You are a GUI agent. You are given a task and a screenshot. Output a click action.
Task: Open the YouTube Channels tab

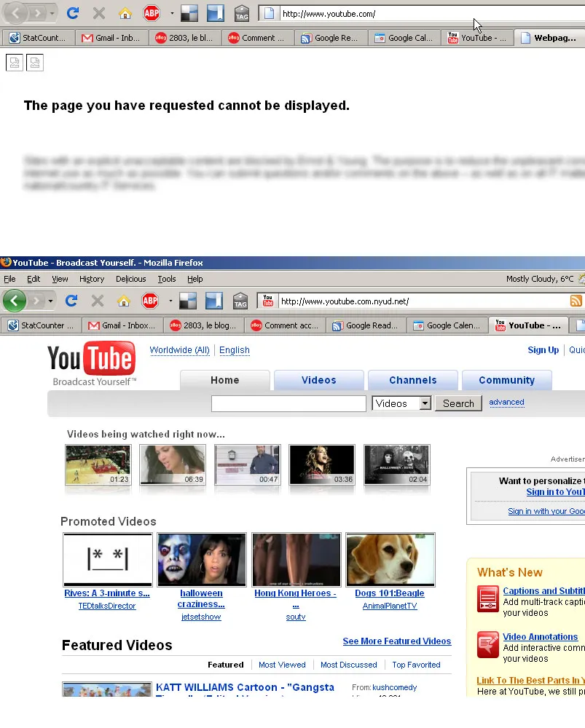coord(412,380)
